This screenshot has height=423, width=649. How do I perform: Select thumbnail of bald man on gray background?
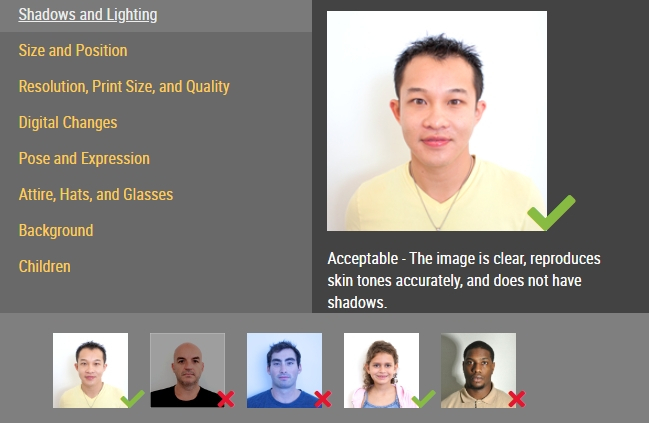coord(187,370)
